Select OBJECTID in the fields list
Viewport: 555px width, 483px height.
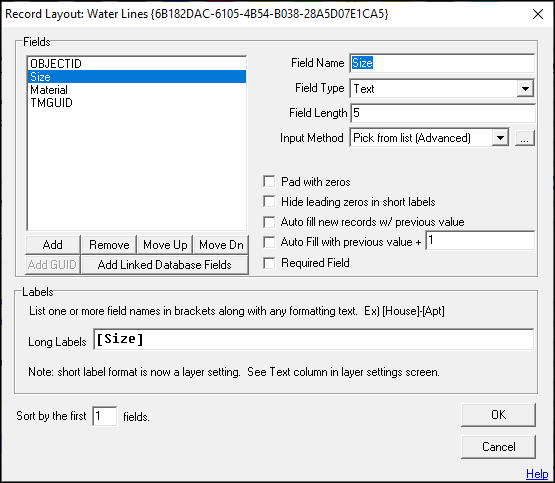click(x=137, y=64)
